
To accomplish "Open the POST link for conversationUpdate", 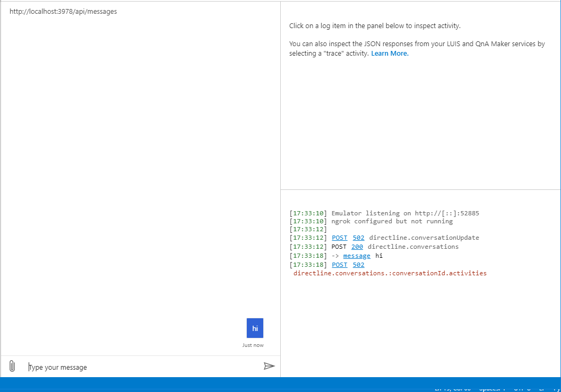I will pyautogui.click(x=340, y=238).
